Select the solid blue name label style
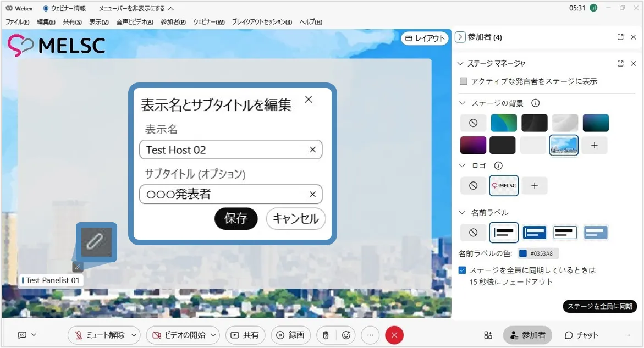Viewport: 644px width, 348px height. [534, 233]
